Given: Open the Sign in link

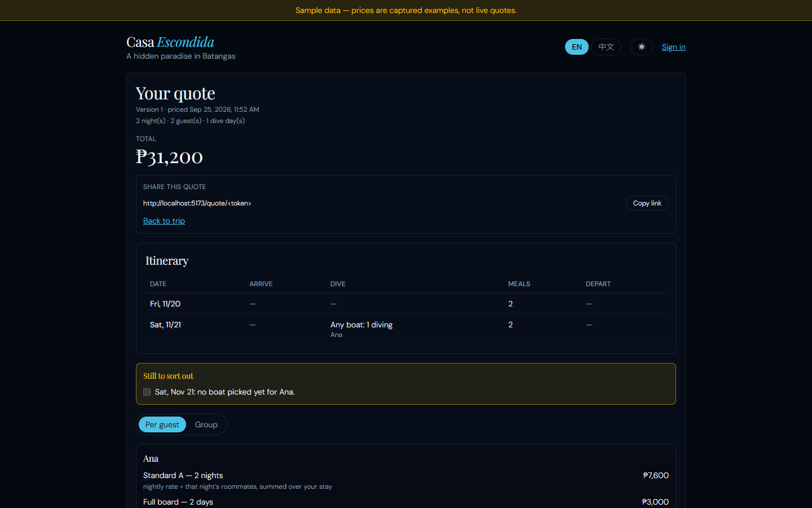Looking at the screenshot, I should pos(673,47).
